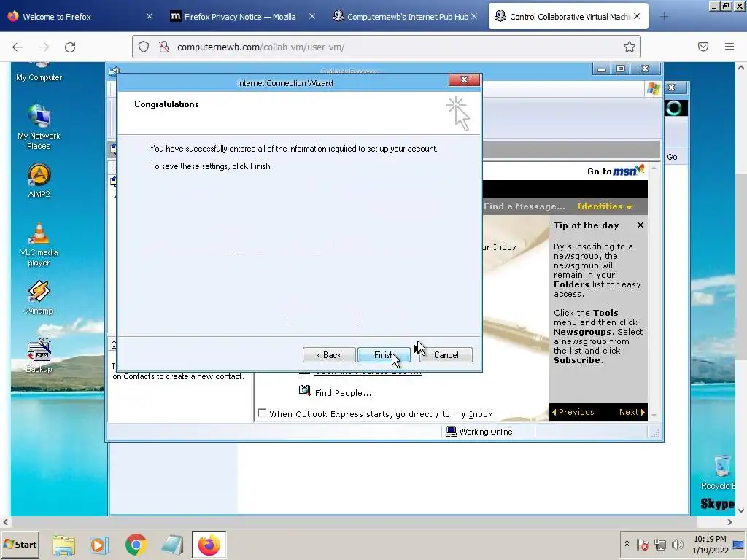
Task: Open the file explorer taskbar icon
Action: (63, 545)
